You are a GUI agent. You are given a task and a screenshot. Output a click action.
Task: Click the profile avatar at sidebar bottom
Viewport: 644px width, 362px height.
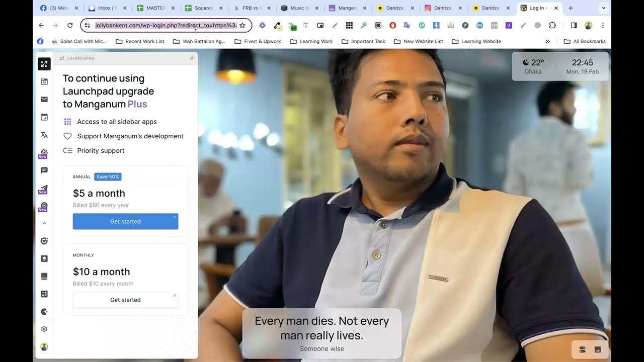point(44,347)
